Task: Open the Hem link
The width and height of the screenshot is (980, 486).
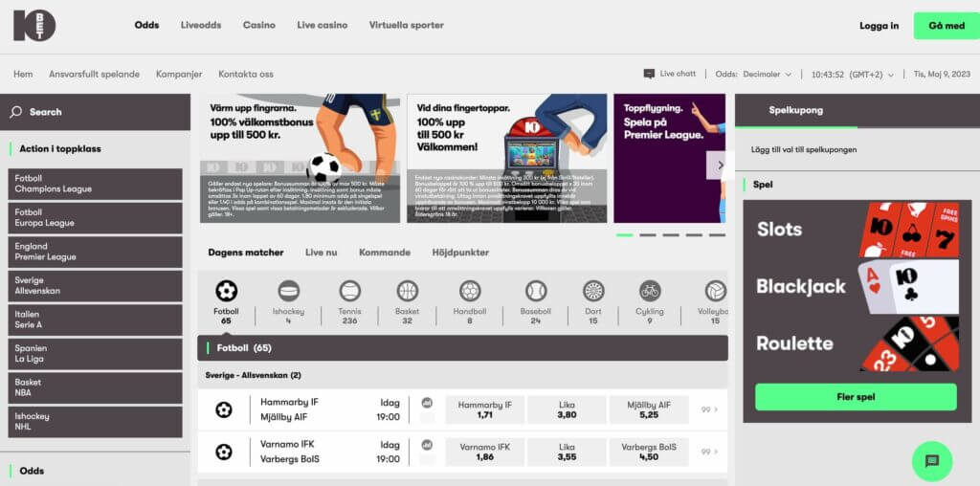Action: (23, 74)
